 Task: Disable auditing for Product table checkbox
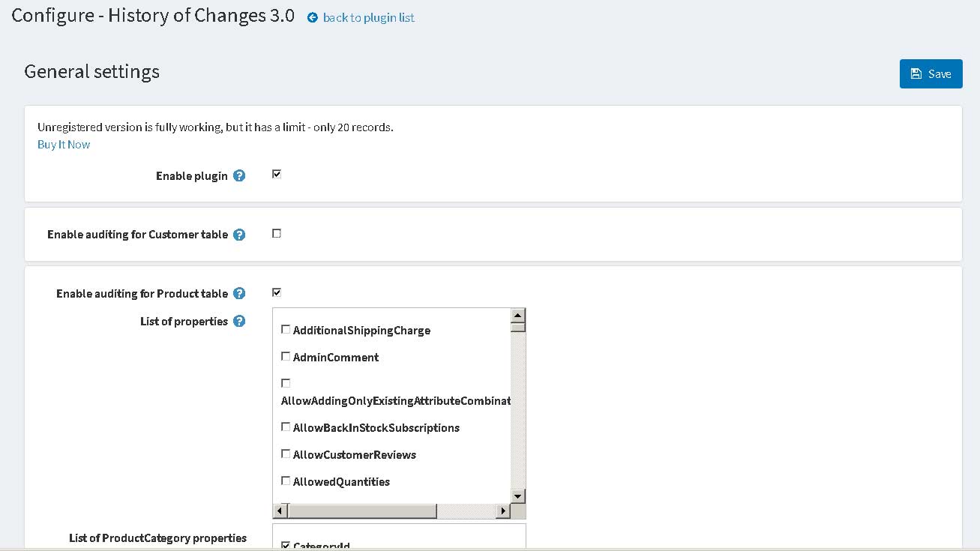click(x=277, y=292)
